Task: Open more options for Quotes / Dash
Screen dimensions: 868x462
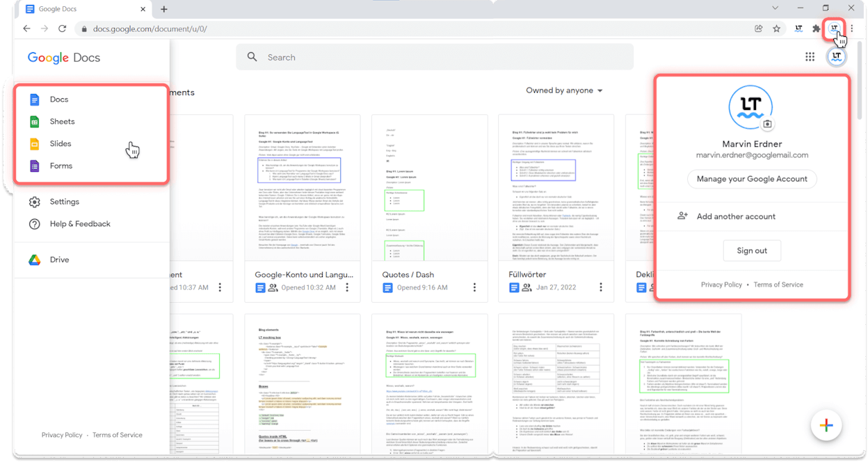Action: tap(474, 287)
